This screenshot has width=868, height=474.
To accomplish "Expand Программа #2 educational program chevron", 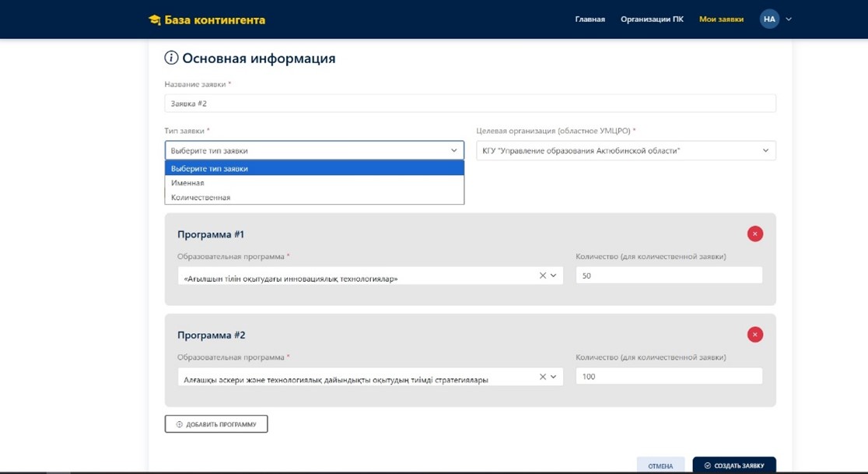I will pos(554,377).
